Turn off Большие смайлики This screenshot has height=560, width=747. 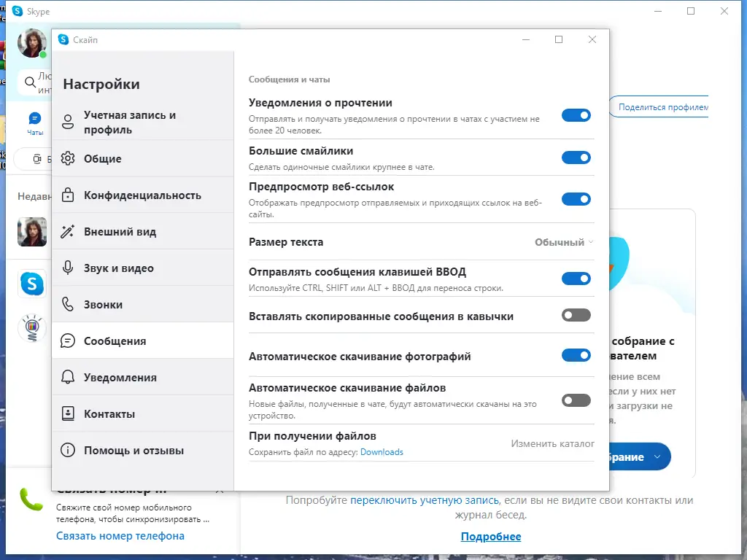[x=576, y=157]
